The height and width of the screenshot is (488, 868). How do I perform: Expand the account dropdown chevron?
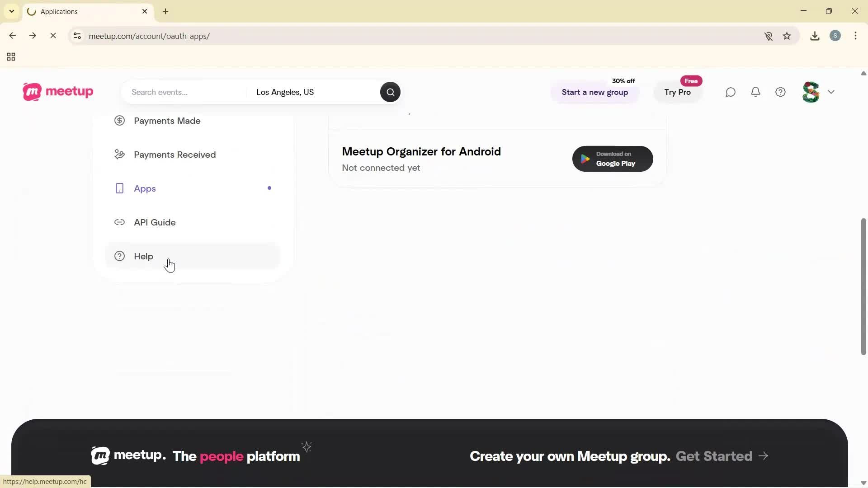pos(832,92)
